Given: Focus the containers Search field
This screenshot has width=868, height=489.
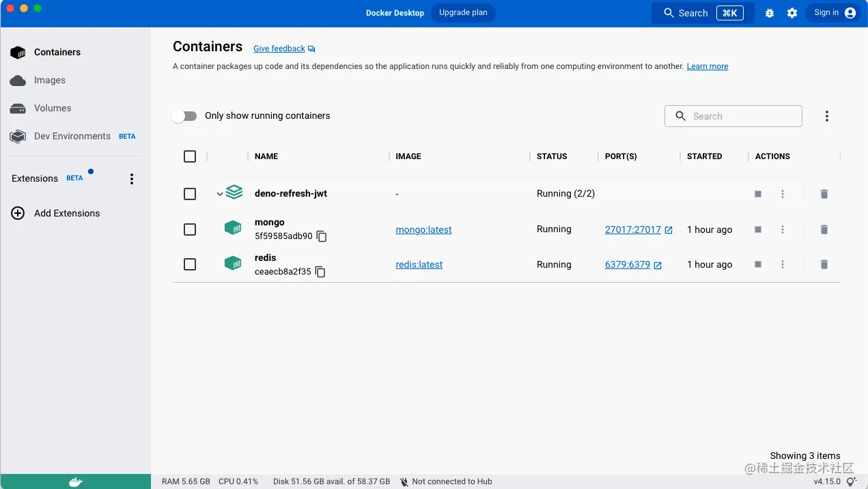Looking at the screenshot, I should pyautogui.click(x=733, y=116).
